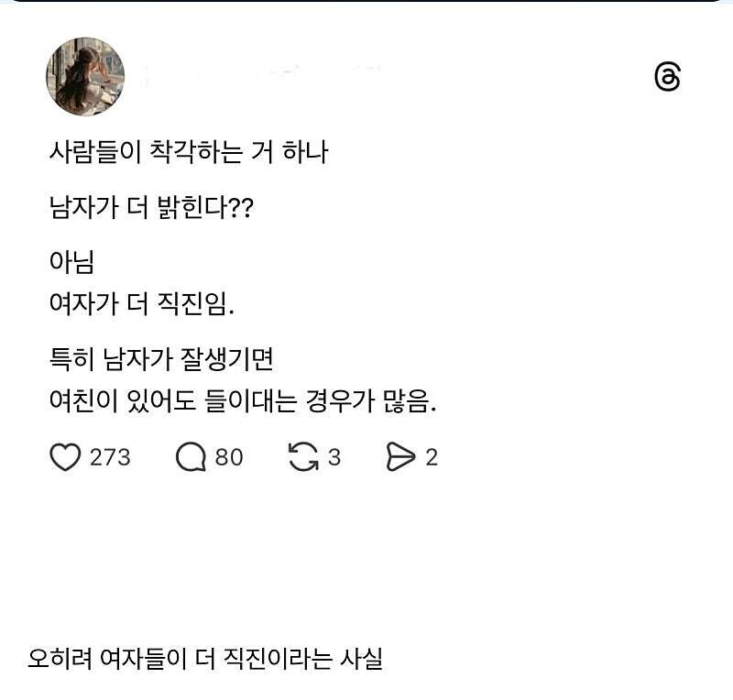Open the author's profile picture
The image size is (733, 700).
coord(85,77)
